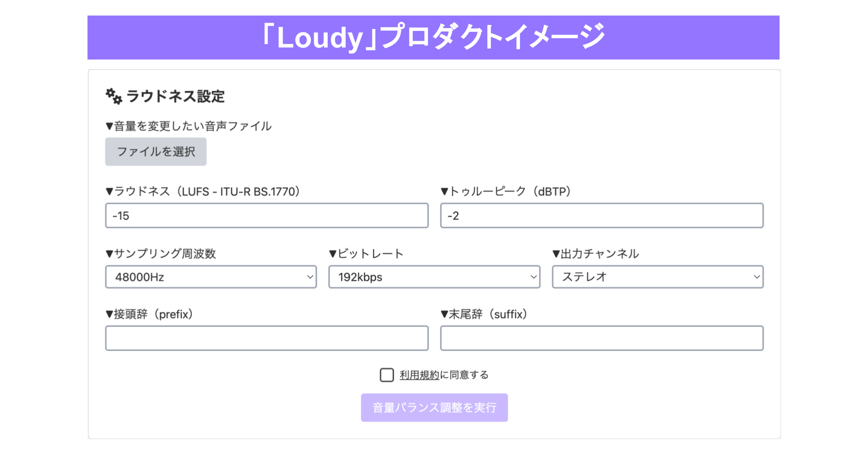868x454 pixels.
Task: Click the ラウドネス設定 heading text
Action: 175,96
